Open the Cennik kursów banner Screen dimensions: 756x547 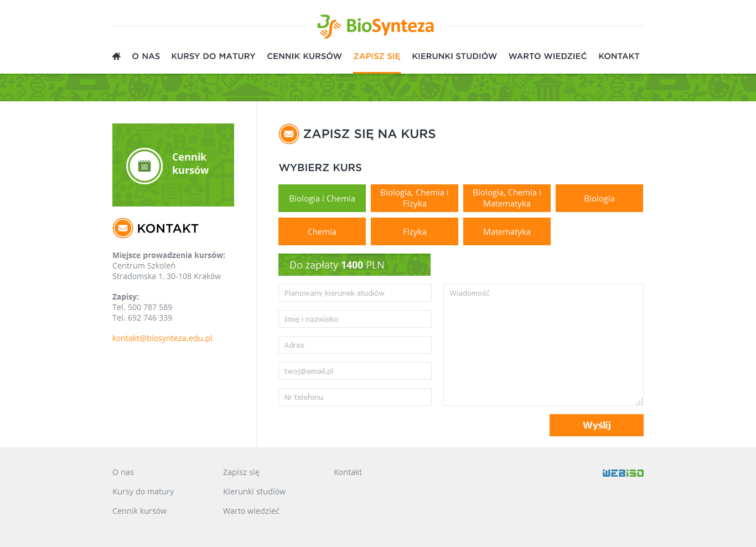coord(173,165)
